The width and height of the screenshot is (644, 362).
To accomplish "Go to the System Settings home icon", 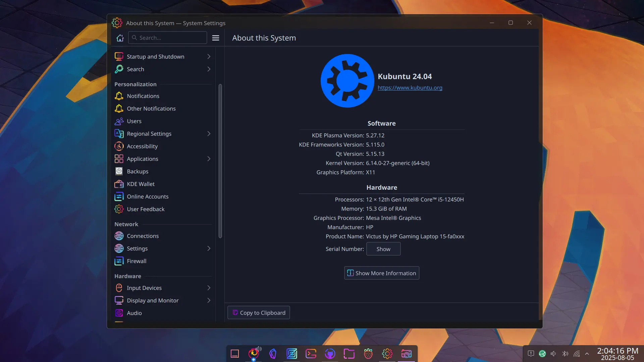I will tap(120, 38).
